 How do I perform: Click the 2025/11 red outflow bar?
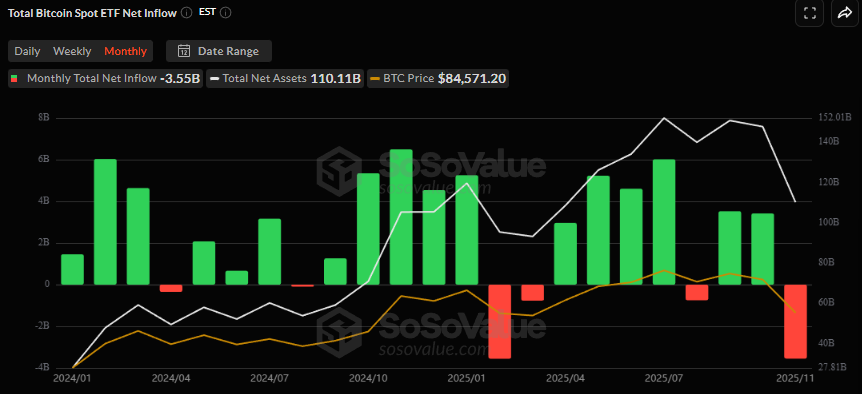[x=795, y=321]
